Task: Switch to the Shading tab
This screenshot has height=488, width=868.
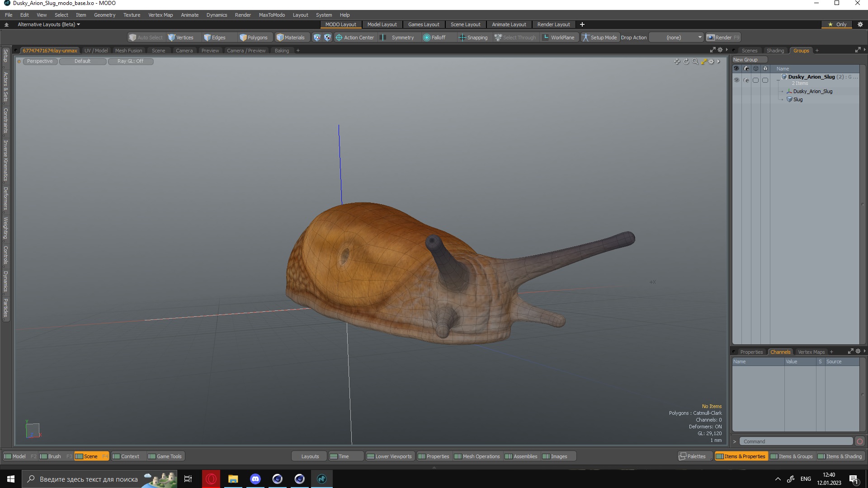Action: (775, 51)
